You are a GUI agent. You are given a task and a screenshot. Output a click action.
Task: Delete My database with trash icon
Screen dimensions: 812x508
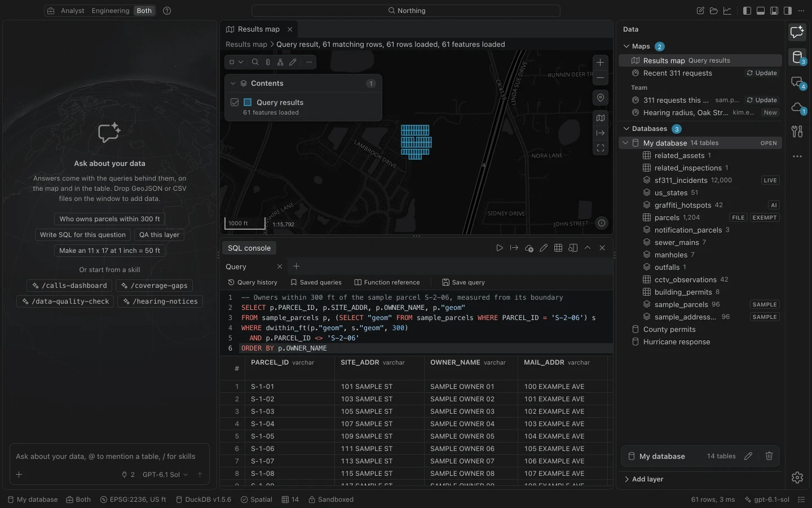pyautogui.click(x=769, y=456)
